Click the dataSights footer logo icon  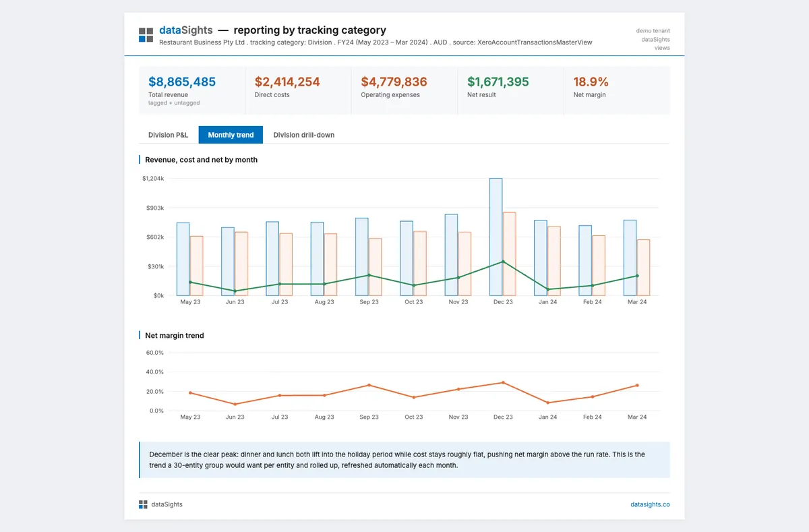point(143,504)
